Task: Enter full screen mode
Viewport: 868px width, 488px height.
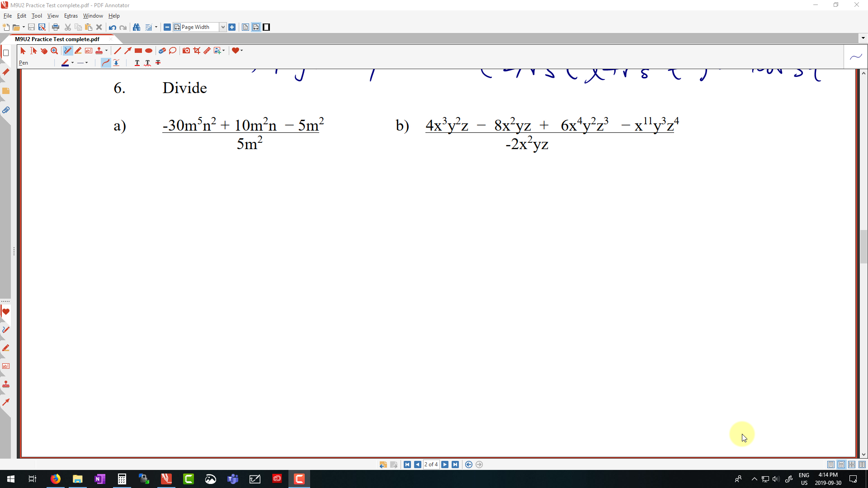Action: [267, 27]
